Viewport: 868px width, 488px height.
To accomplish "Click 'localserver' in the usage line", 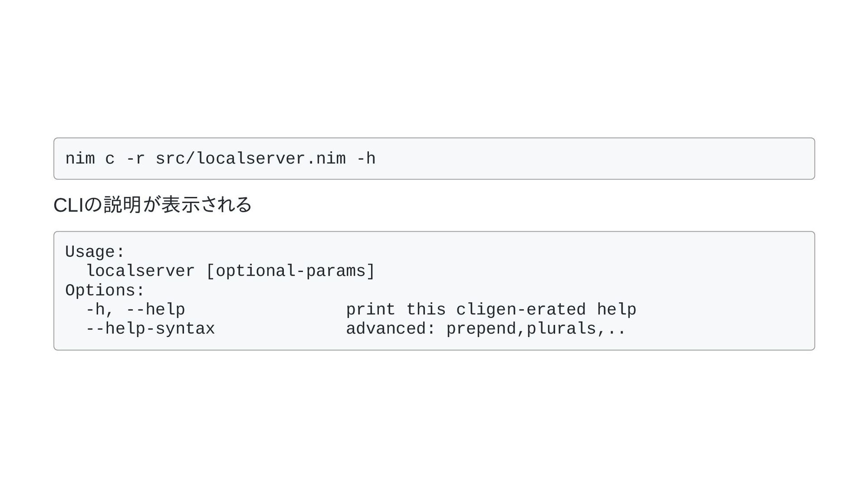I will 140,271.
